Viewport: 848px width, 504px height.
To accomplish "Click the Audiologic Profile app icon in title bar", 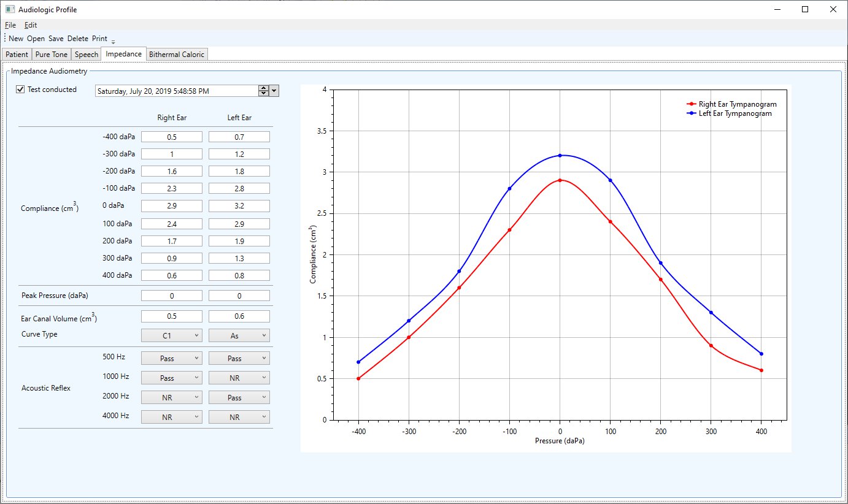I will pyautogui.click(x=10, y=10).
